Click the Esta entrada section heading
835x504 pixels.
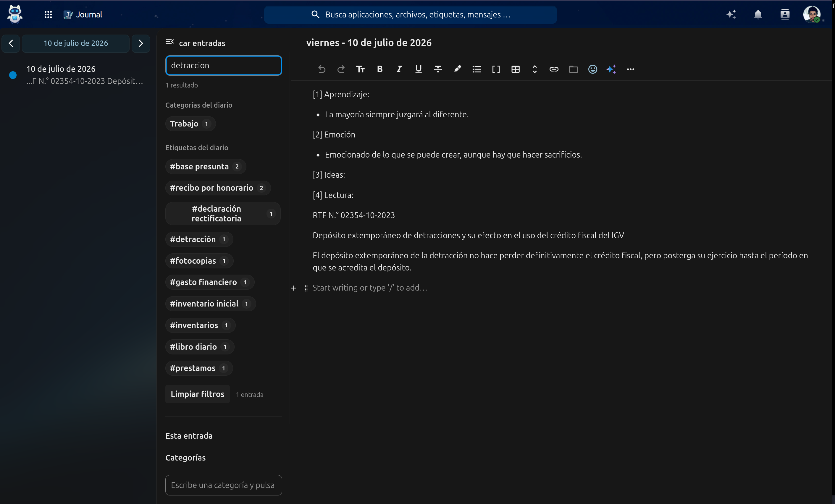point(189,436)
